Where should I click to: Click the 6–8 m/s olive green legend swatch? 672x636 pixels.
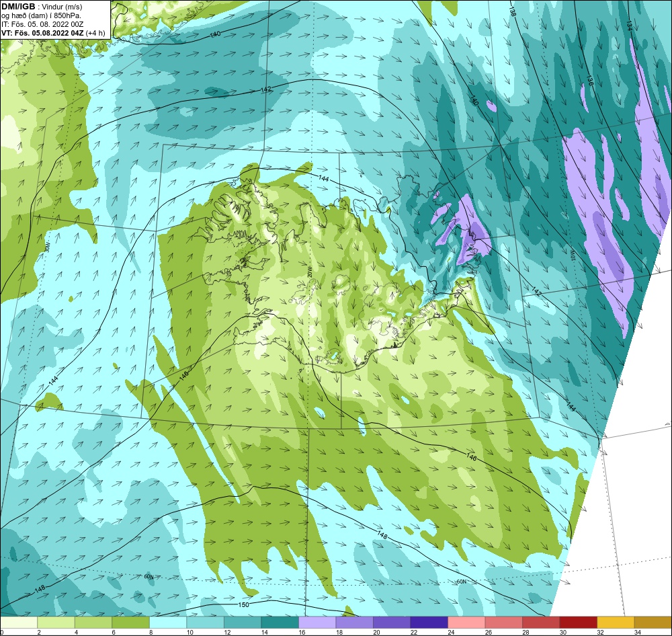[x=131, y=623]
